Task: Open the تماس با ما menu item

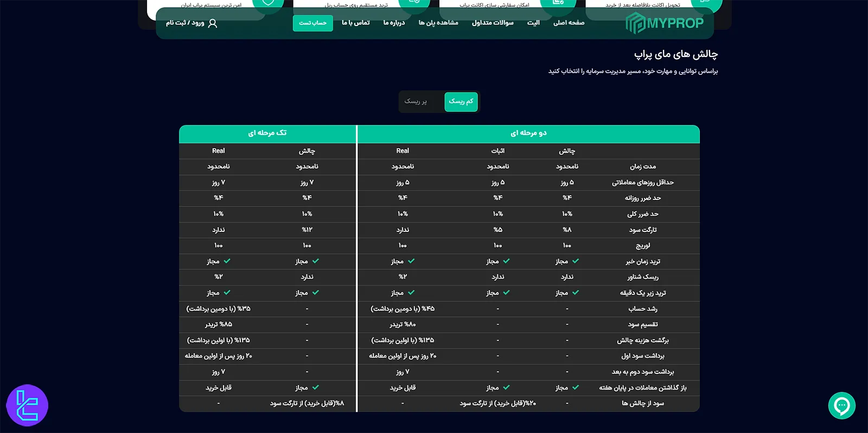Action: (356, 23)
